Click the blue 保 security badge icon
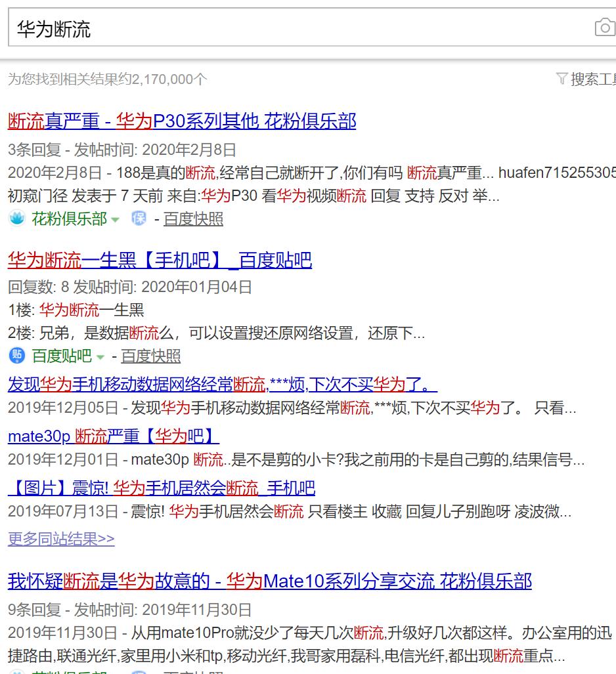The height and width of the screenshot is (674, 616). tap(138, 219)
